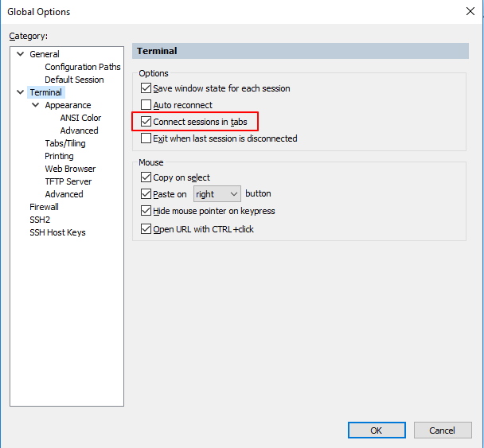Toggle Hide mouse pointer on keypress
This screenshot has height=448, width=484.
(146, 211)
